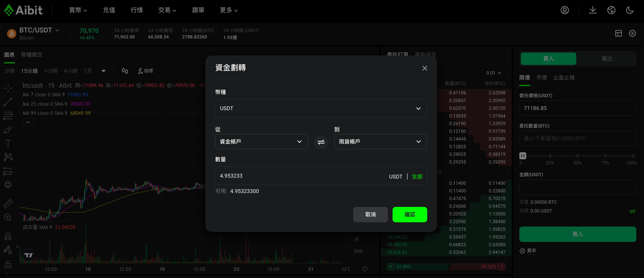Click 確認 to confirm transfer

(x=410, y=215)
